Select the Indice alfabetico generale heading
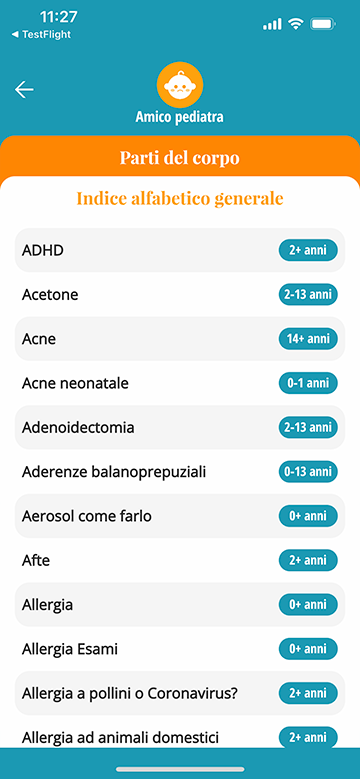Image resolution: width=360 pixels, height=779 pixels. [180, 198]
